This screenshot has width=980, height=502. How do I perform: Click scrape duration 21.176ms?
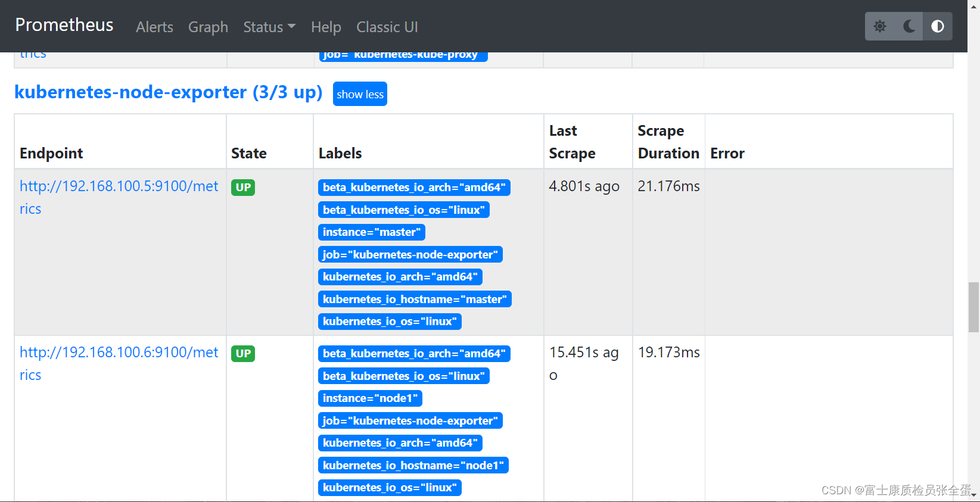pyautogui.click(x=669, y=186)
